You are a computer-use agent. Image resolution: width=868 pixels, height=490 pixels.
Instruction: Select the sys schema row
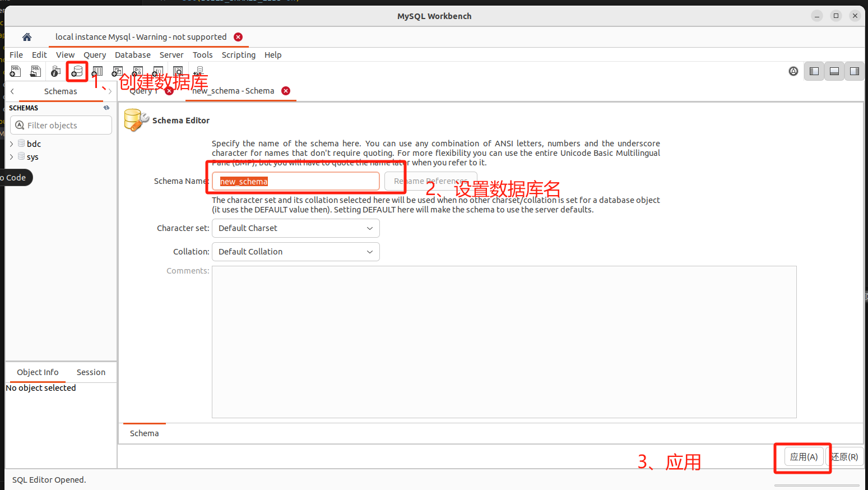[x=61, y=156]
